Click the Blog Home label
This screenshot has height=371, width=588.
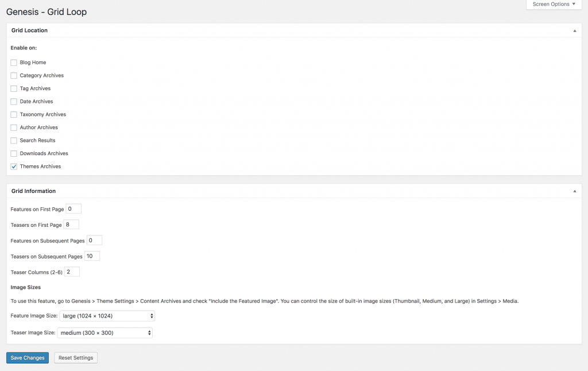33,63
